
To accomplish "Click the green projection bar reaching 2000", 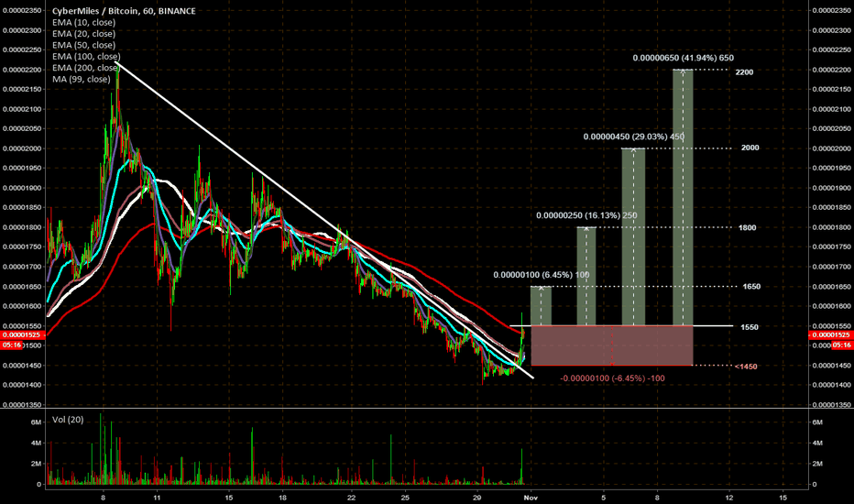I will tap(633, 237).
